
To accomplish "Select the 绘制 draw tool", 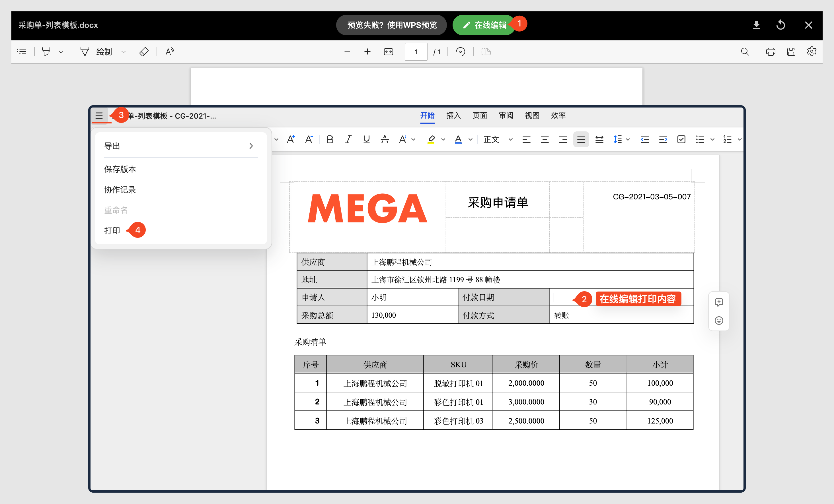I will (96, 52).
